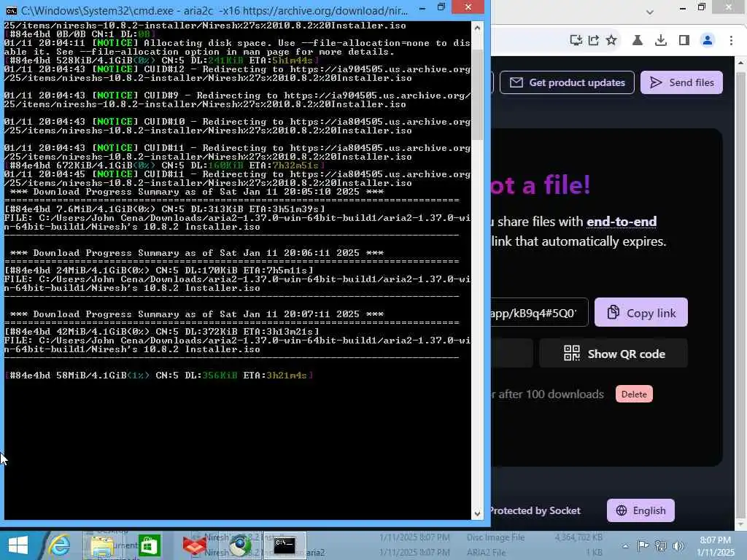Click the browser page scrollbar up arrow
This screenshot has width=747, height=560.
tap(741, 63)
